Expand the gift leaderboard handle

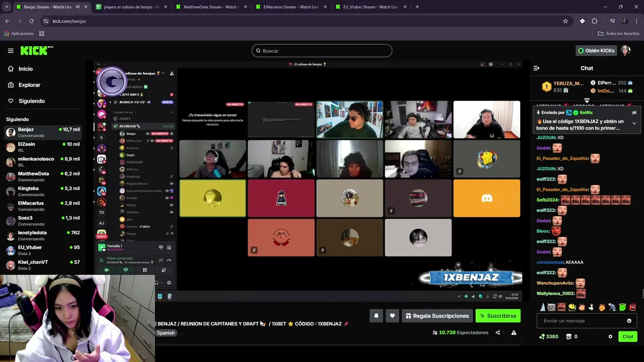[x=587, y=101]
